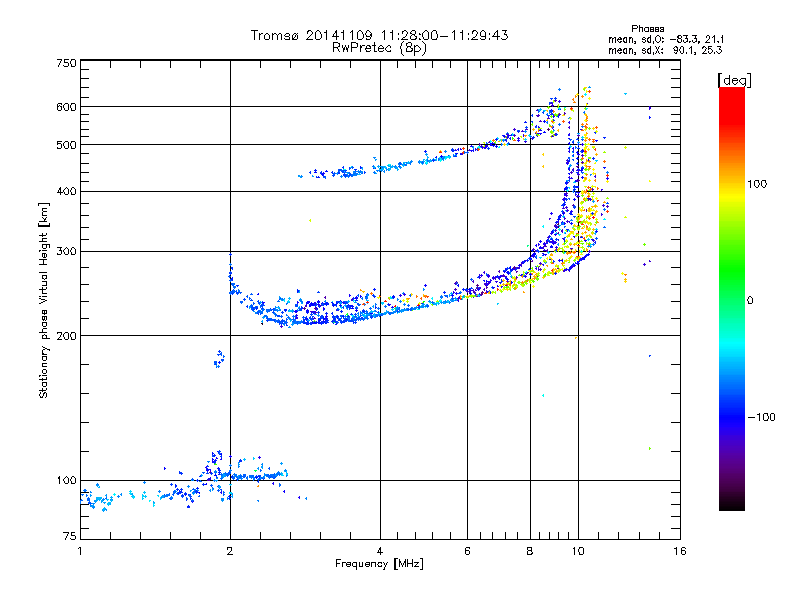Click the phase colorbar gradient

(732, 299)
